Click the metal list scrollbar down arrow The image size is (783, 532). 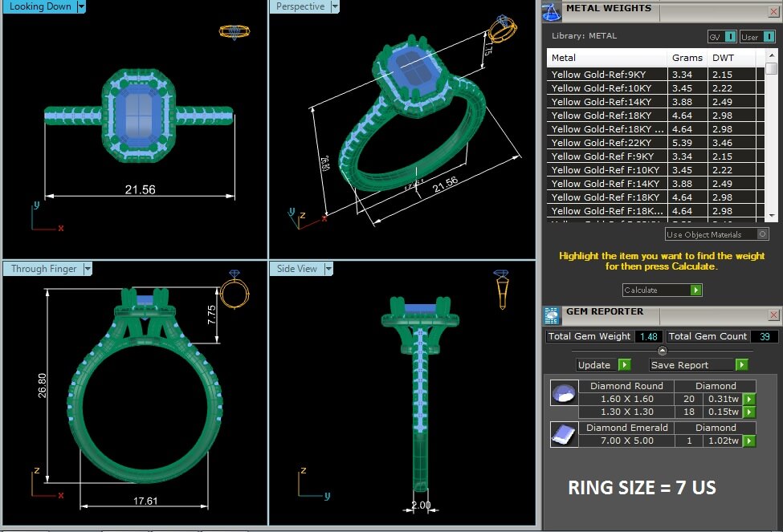[x=772, y=215]
